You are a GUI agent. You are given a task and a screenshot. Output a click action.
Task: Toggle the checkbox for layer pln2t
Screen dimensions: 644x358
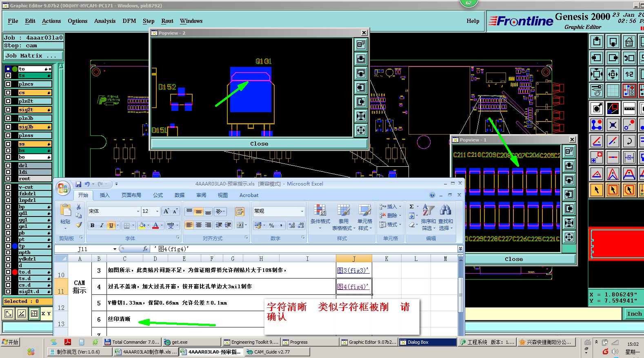point(8,101)
